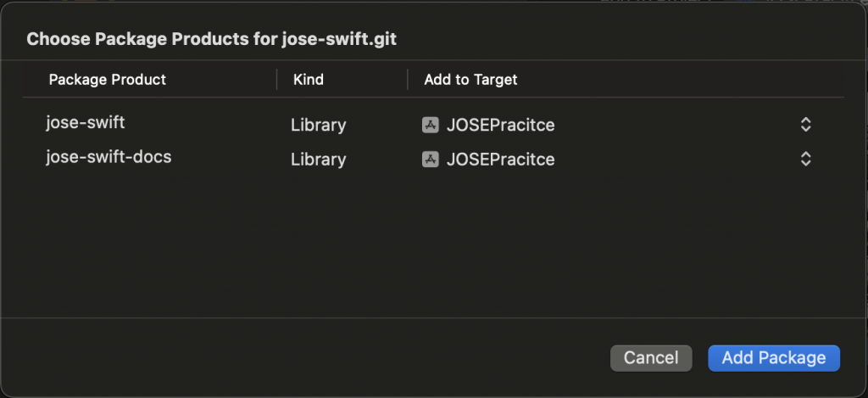Click the Kind column header
The image size is (868, 398).
pyautogui.click(x=309, y=80)
